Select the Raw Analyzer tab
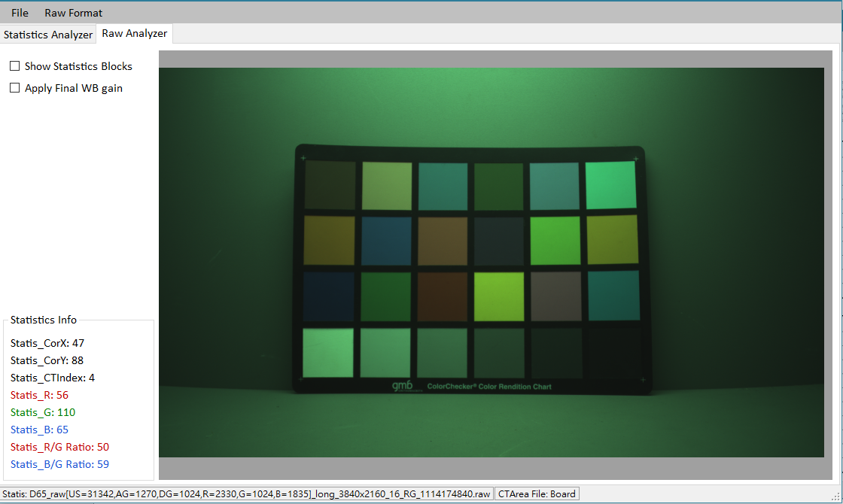The height and width of the screenshot is (504, 843). coord(134,33)
